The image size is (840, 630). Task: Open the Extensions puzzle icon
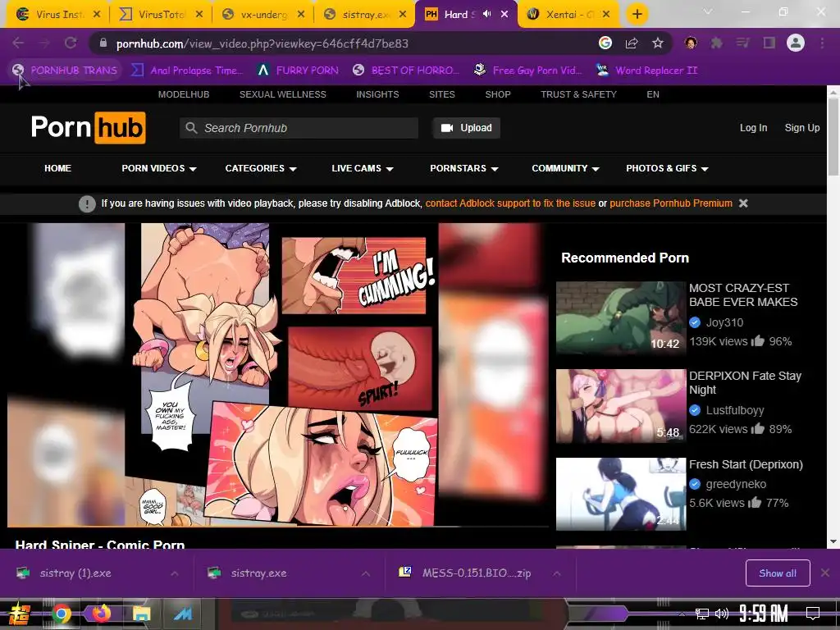tap(717, 43)
